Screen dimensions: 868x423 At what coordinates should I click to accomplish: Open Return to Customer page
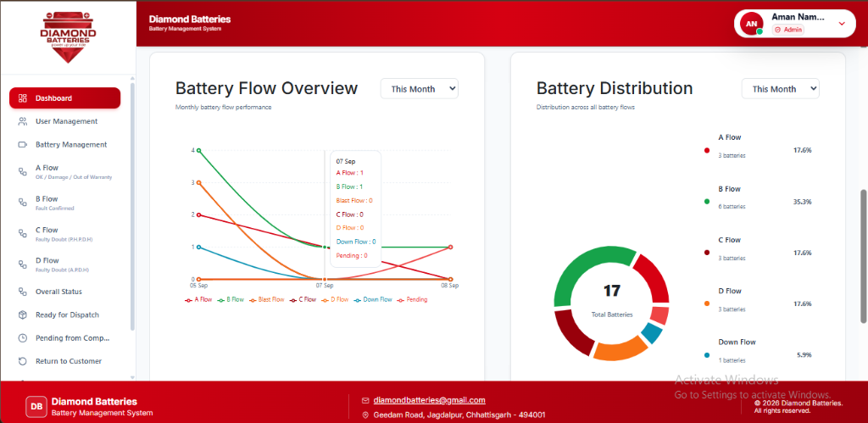point(64,361)
